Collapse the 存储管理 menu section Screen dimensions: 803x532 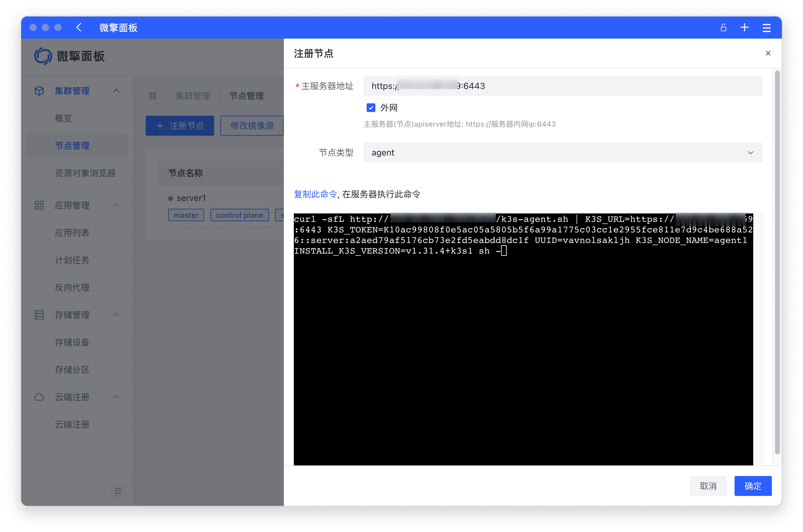116,315
